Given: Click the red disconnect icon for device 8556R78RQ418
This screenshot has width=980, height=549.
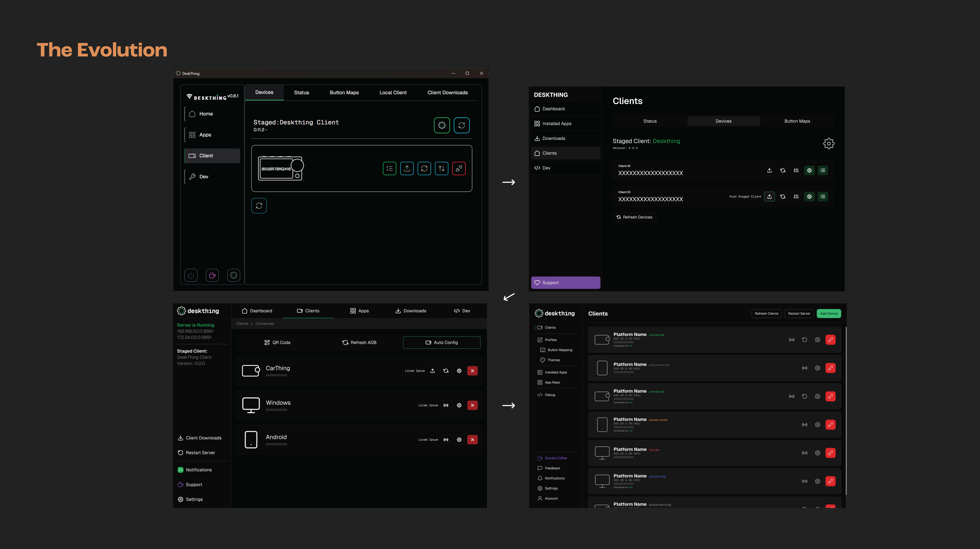Looking at the screenshot, I should point(459,168).
